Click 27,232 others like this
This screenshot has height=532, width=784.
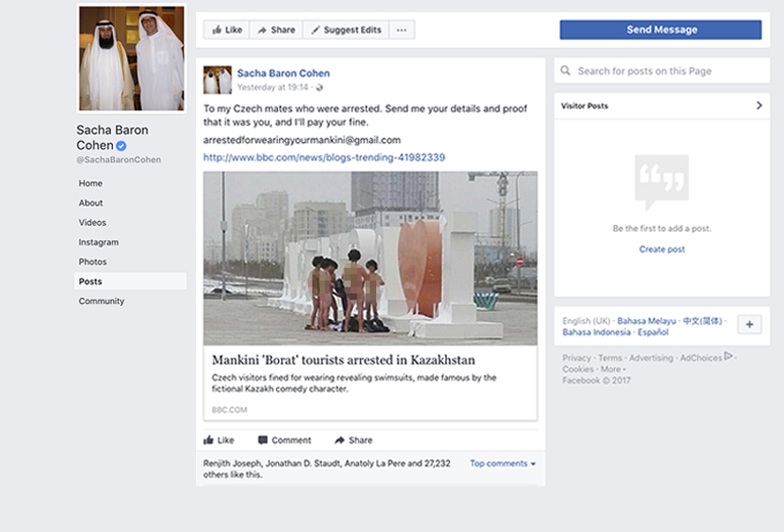click(327, 469)
